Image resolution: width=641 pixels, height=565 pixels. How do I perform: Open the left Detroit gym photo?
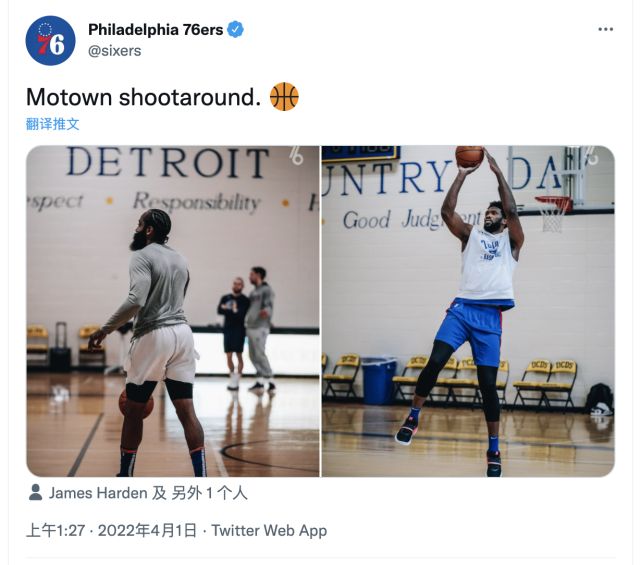[173, 311]
